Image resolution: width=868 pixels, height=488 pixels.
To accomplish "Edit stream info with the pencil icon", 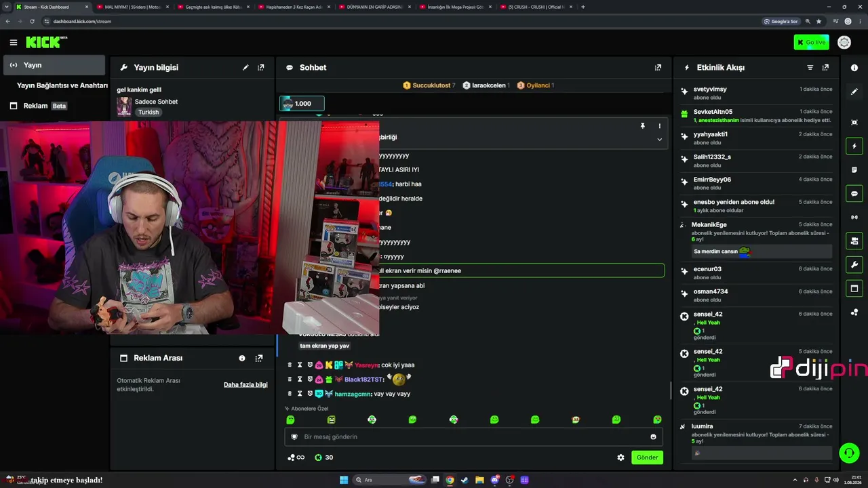I will 245,68.
